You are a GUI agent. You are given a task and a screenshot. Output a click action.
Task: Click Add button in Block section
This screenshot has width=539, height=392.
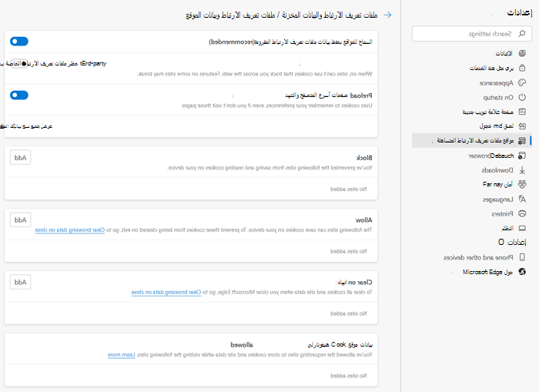point(20,157)
